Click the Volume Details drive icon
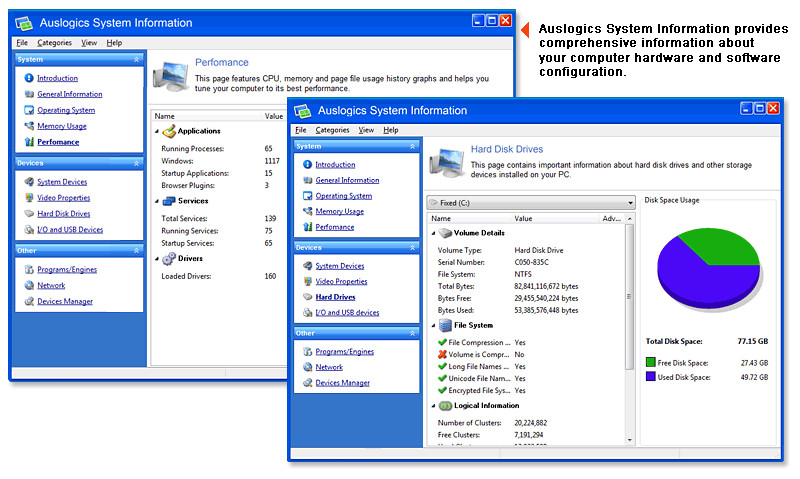The height and width of the screenshot is (479, 800). coord(445,233)
